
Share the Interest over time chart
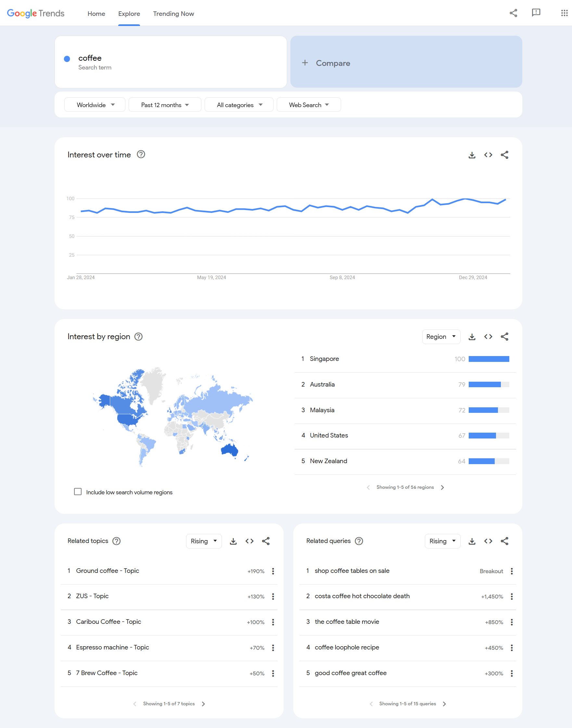pyautogui.click(x=504, y=155)
